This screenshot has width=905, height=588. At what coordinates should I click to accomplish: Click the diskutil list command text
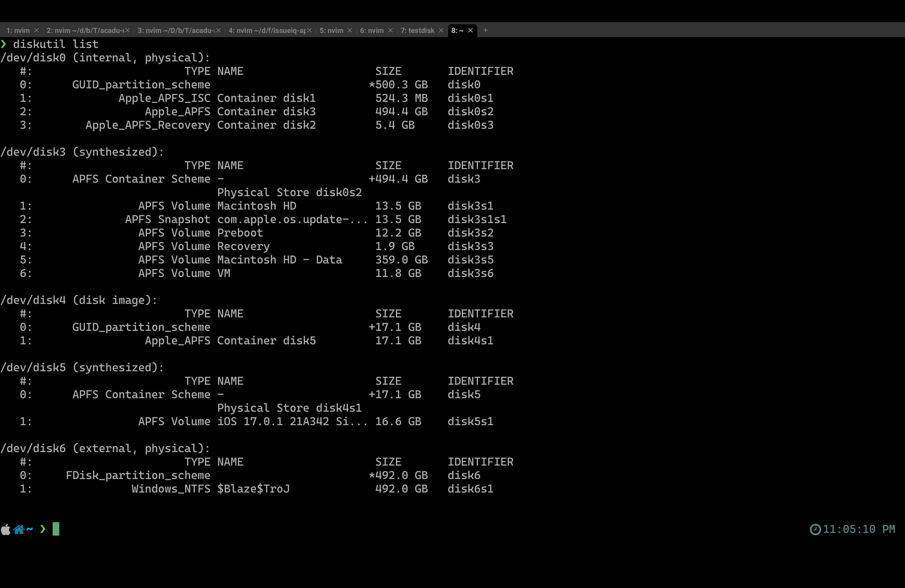(x=56, y=44)
